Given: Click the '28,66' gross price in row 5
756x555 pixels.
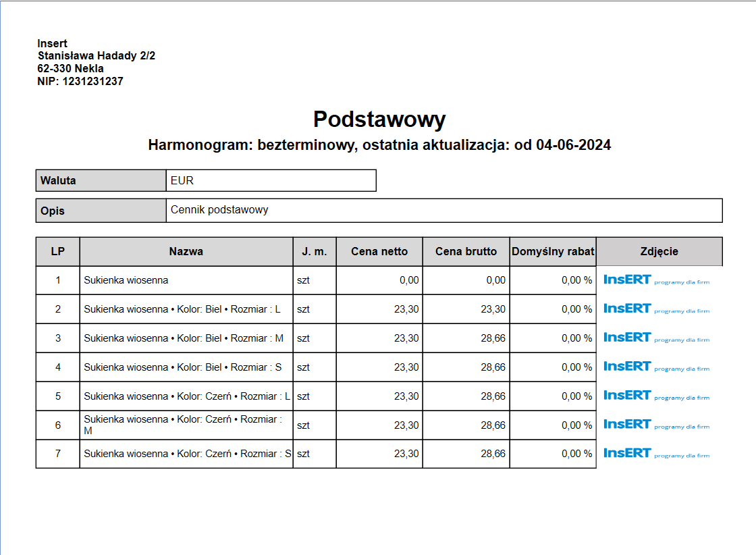Looking at the screenshot, I should [x=493, y=396].
